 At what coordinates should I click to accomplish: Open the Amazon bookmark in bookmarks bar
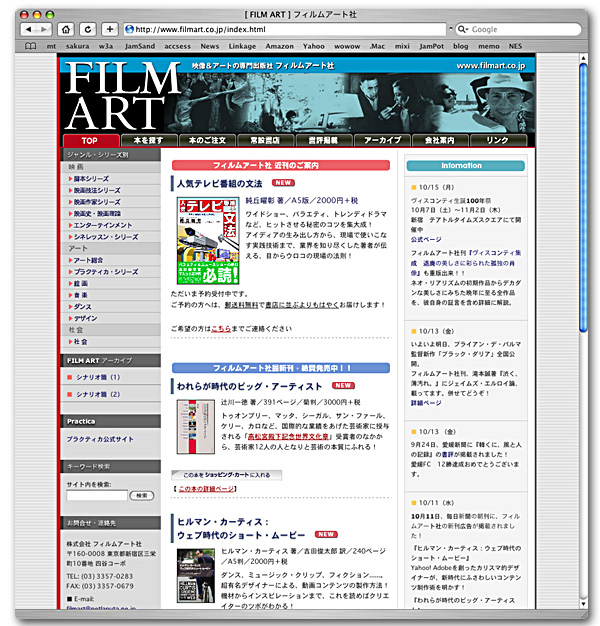(279, 46)
